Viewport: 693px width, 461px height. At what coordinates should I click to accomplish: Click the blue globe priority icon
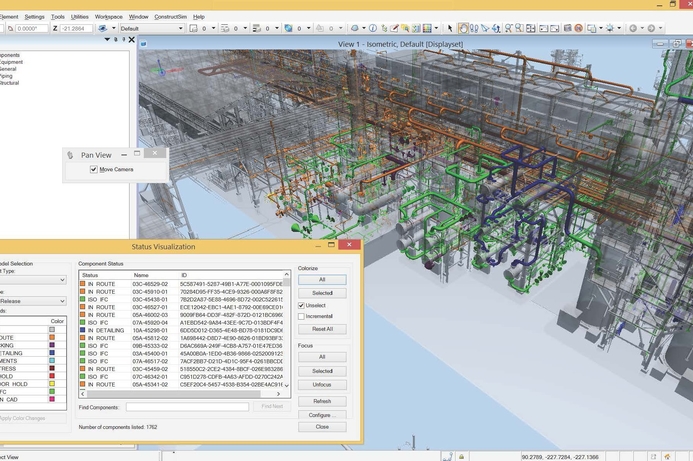pos(288,28)
